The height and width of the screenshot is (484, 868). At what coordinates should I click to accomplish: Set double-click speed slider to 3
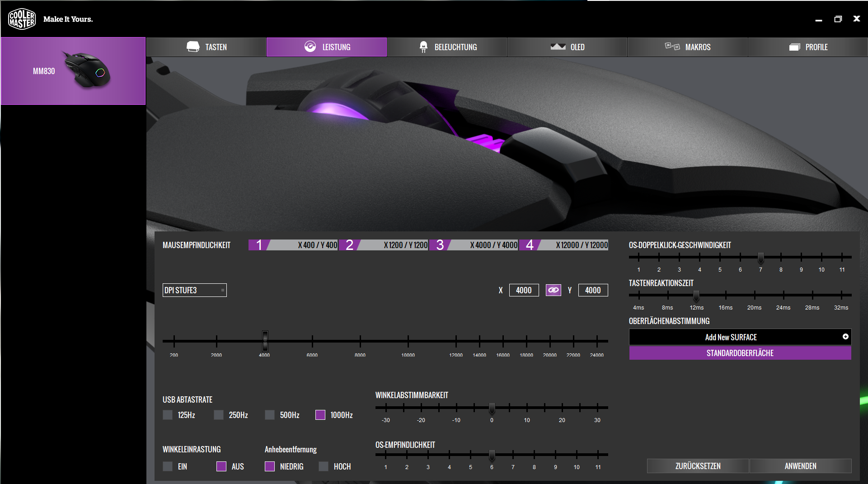pos(679,257)
